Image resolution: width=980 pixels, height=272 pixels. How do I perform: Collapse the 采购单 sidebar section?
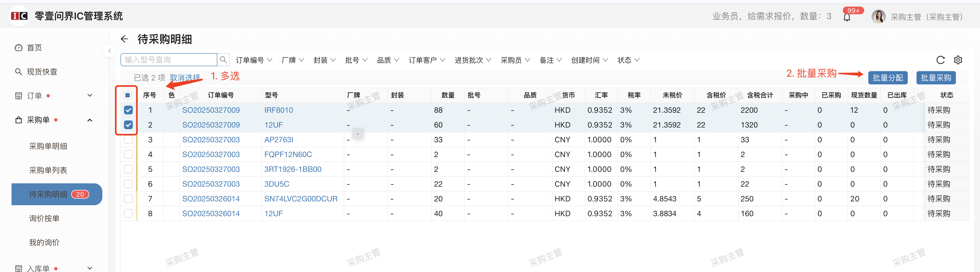point(90,120)
